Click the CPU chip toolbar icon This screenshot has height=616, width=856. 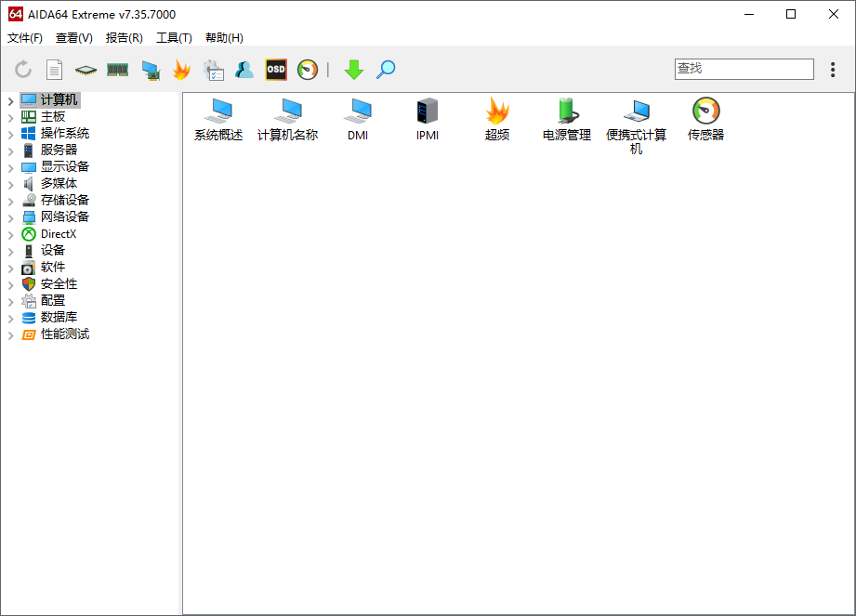[x=86, y=70]
